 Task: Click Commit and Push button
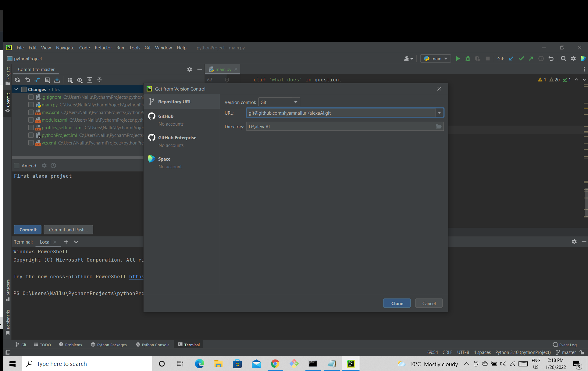click(x=68, y=230)
